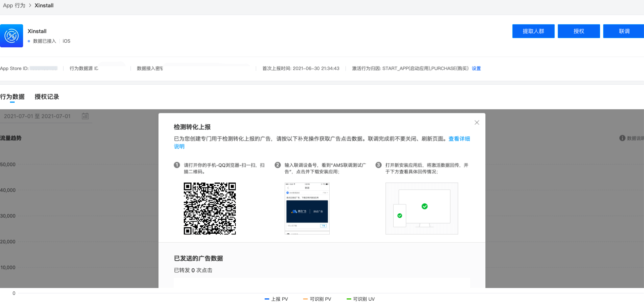Click the device activation illustration
This screenshot has width=644, height=308.
(422, 208)
